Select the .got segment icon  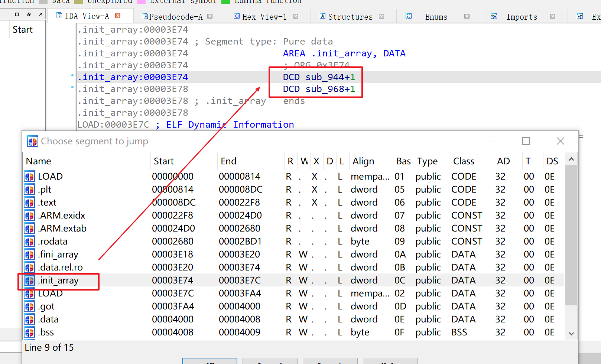(29, 306)
